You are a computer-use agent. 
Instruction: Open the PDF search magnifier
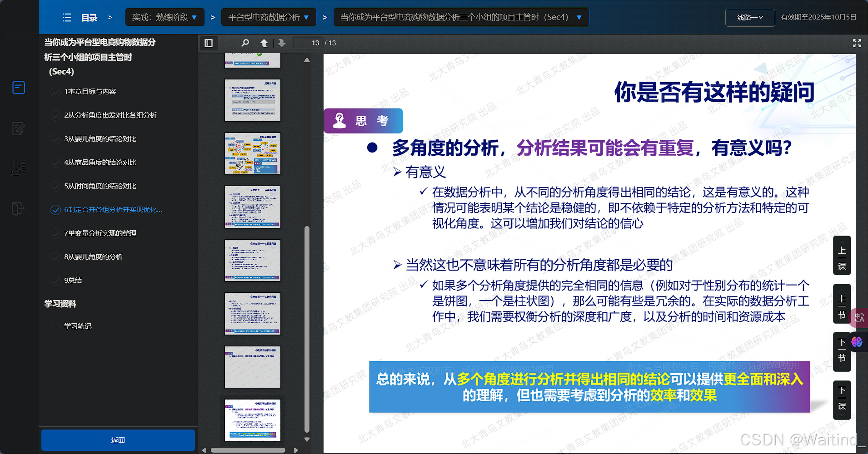pyautogui.click(x=245, y=43)
